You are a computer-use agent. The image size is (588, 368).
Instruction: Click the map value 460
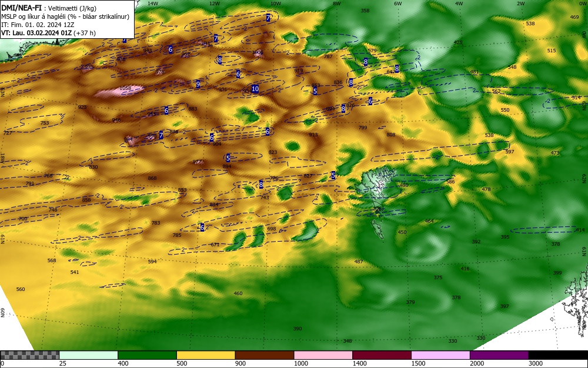click(238, 293)
